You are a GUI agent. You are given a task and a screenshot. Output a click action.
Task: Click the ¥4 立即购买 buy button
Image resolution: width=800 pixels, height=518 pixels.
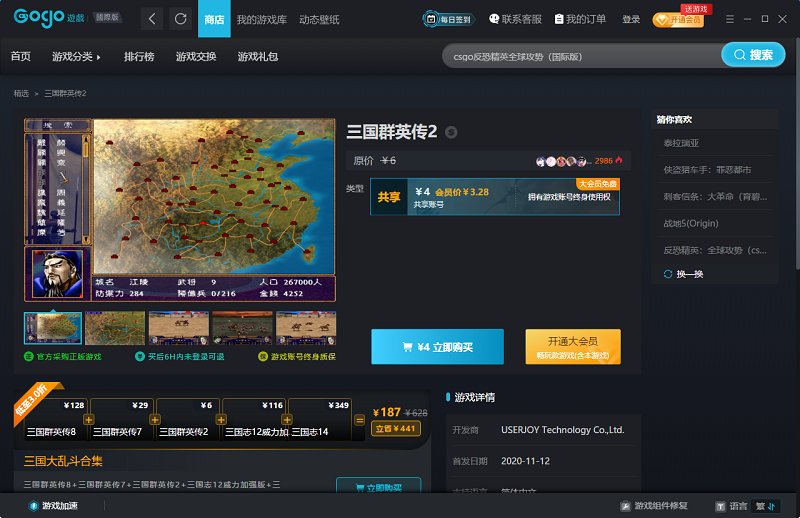(437, 347)
